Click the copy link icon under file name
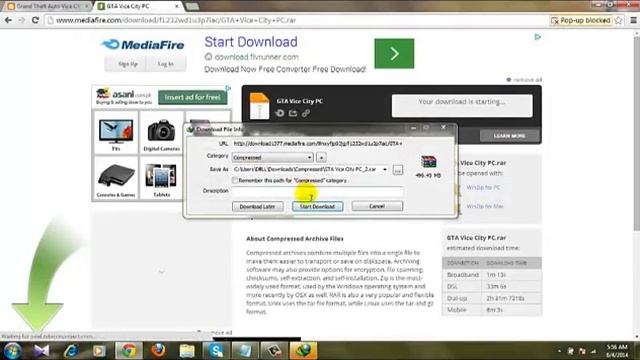 click(x=306, y=113)
